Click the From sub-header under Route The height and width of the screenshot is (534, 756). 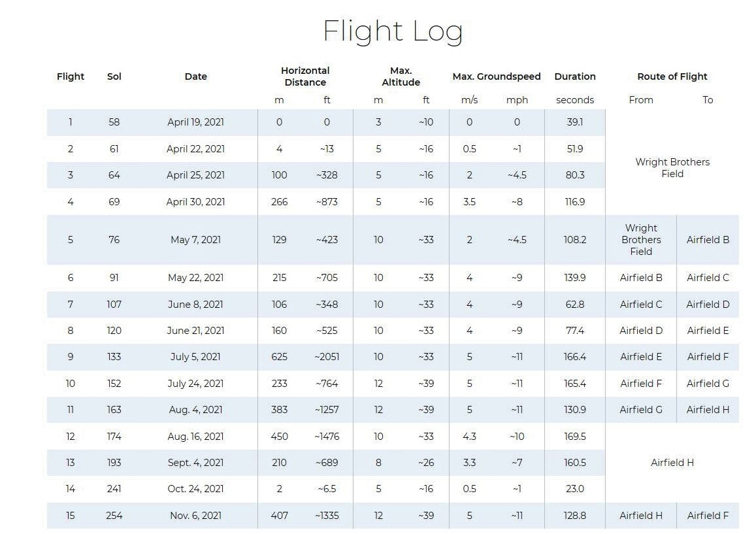[641, 100]
